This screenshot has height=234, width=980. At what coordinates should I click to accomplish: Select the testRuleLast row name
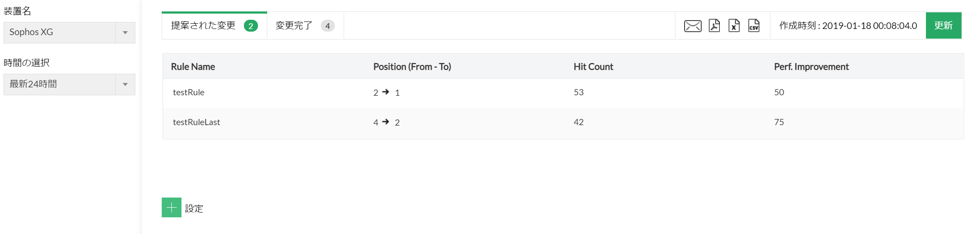(196, 122)
